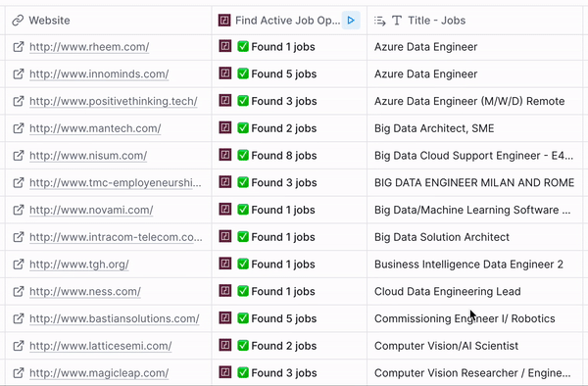
Task: Open http://www.rheem.com/ link
Action: click(89, 47)
